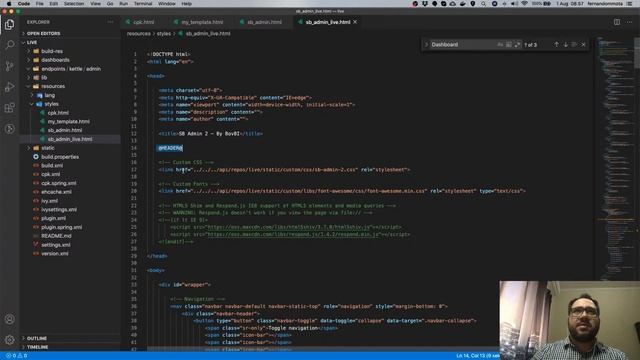Toggle Match Whole Word in find widget
This screenshot has height=360, width=640.
pyautogui.click(x=509, y=44)
